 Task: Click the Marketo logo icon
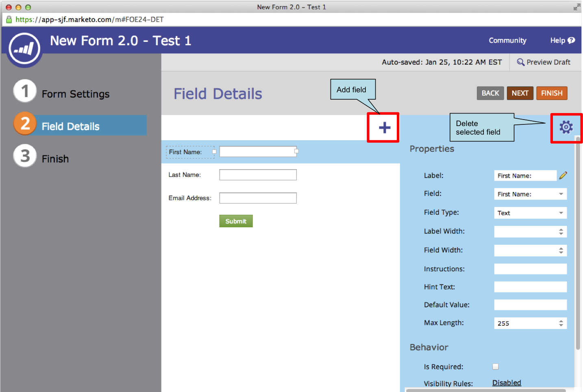[x=24, y=49]
